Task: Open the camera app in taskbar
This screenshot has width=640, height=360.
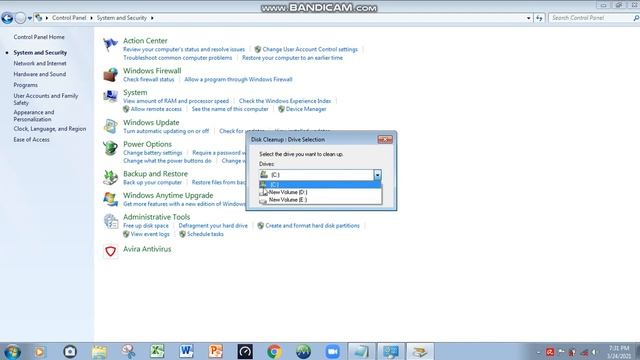Action: click(70, 352)
